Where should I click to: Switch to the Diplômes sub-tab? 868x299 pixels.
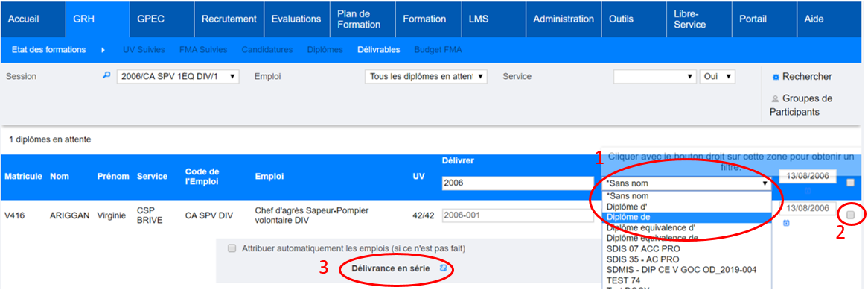(x=325, y=50)
